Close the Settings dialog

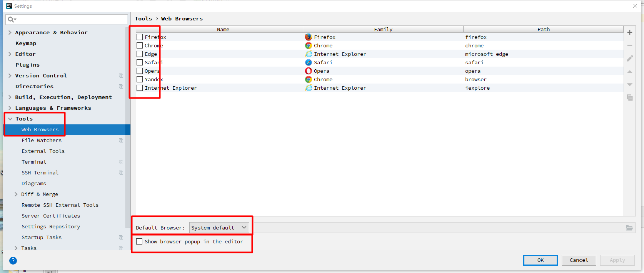point(635,6)
